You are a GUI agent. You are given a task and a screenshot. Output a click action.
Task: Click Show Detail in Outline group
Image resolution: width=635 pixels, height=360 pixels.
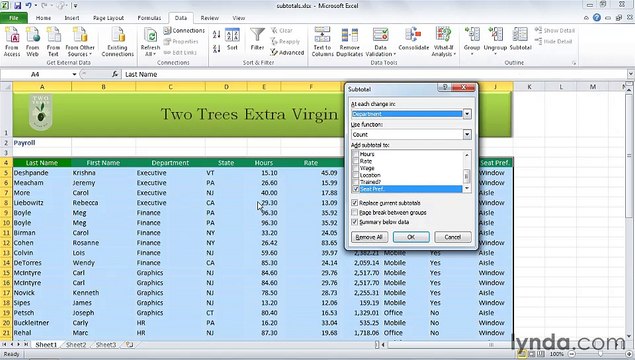554,30
